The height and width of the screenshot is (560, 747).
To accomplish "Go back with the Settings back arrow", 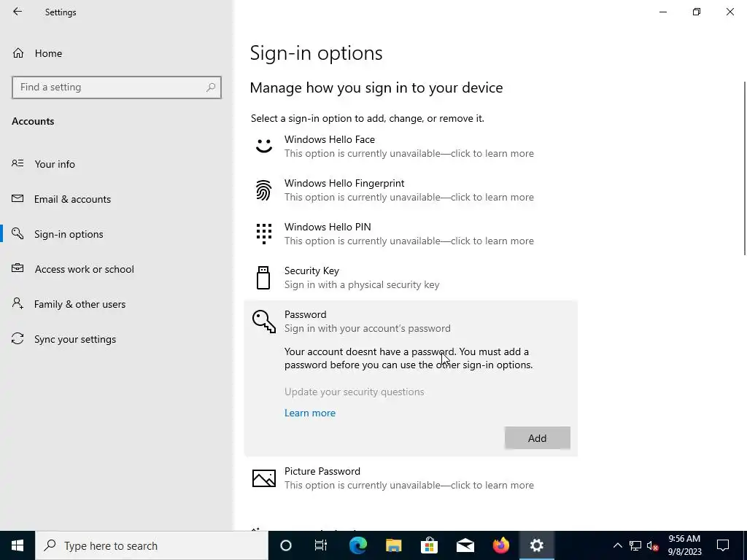I will point(18,12).
